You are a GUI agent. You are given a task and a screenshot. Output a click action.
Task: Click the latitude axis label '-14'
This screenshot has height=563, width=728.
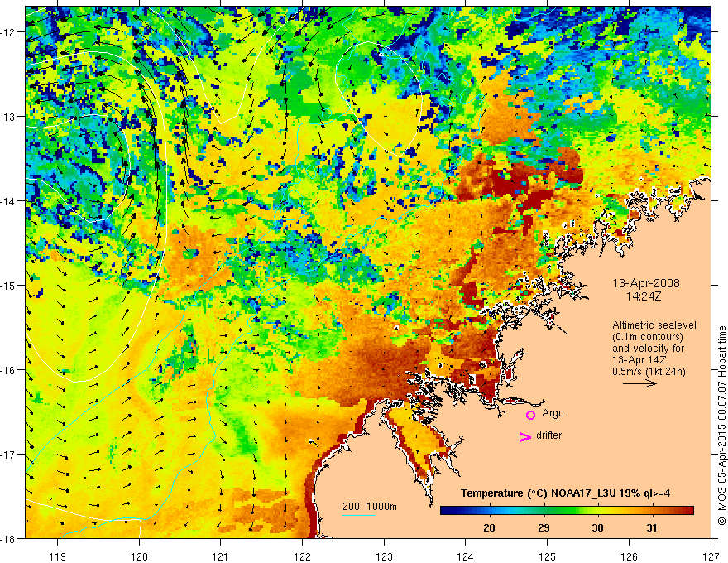click(x=8, y=201)
